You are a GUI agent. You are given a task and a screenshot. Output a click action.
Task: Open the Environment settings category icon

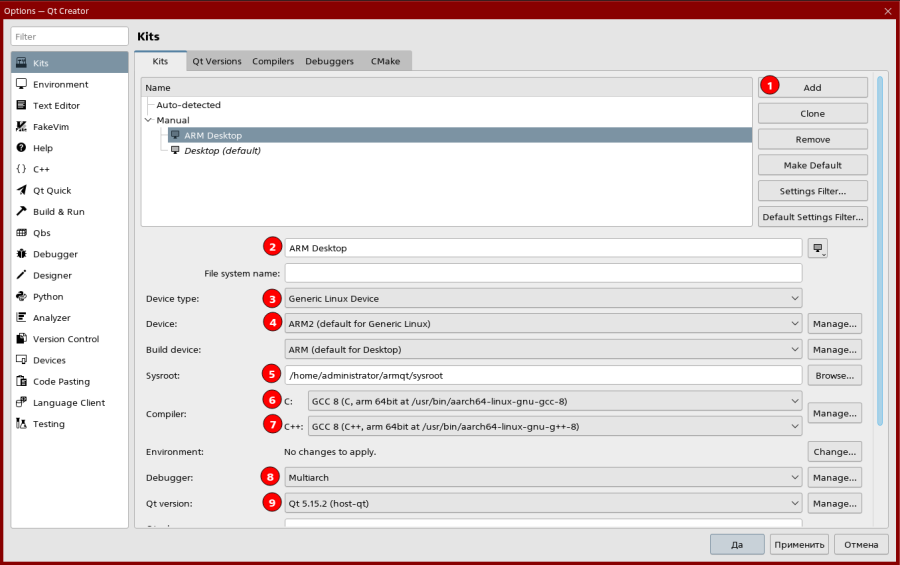21,84
